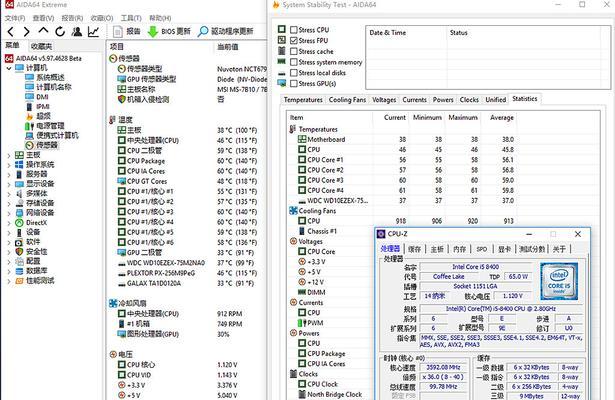The height and width of the screenshot is (400, 615).
Task: Switch to the 内存 tab in CPU-Z
Action: point(459,249)
